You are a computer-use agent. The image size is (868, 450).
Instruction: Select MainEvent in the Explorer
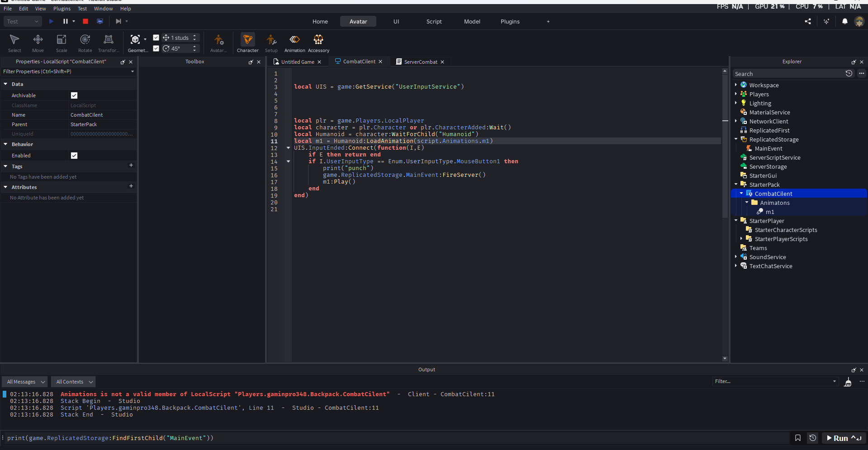coord(768,149)
